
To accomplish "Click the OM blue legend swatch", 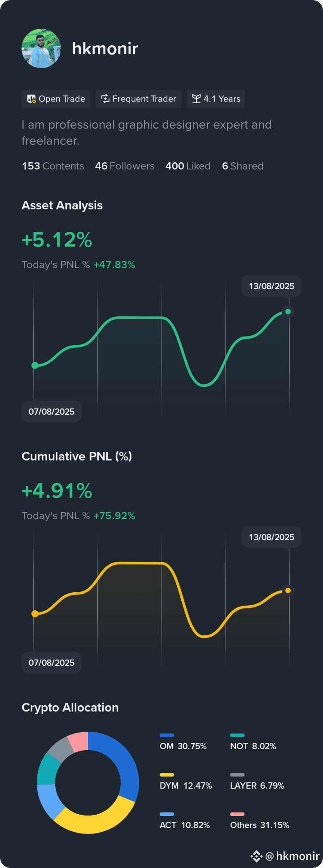I will [167, 735].
